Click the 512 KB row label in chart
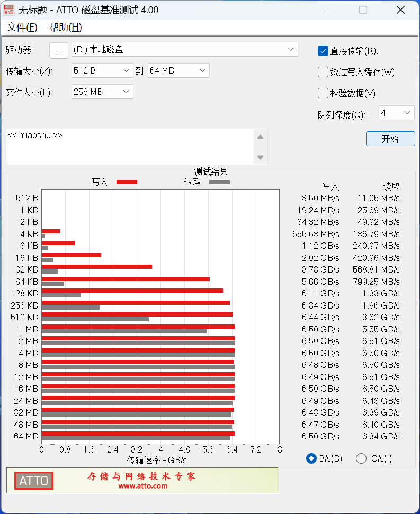This screenshot has width=420, height=514. (24, 317)
